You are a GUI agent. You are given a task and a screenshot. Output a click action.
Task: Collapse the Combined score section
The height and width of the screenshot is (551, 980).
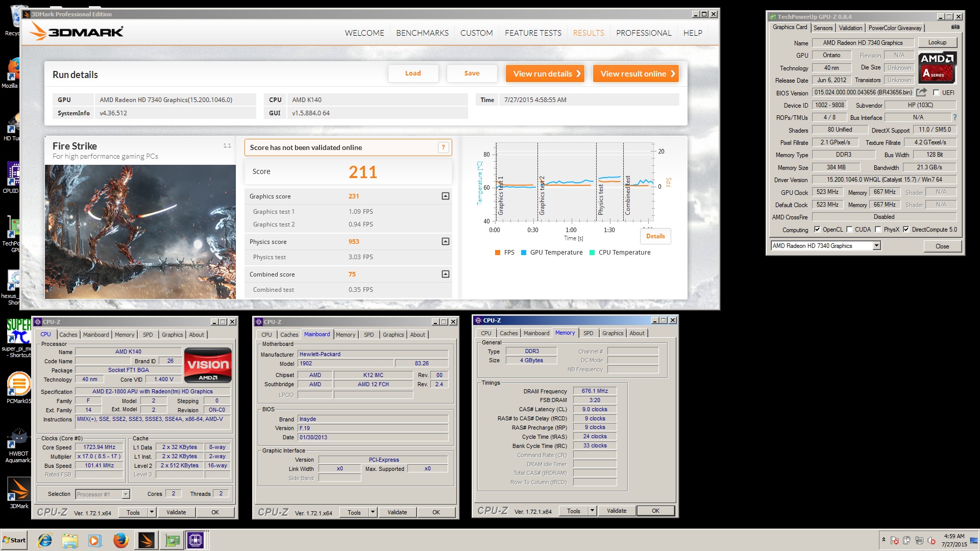pos(446,274)
